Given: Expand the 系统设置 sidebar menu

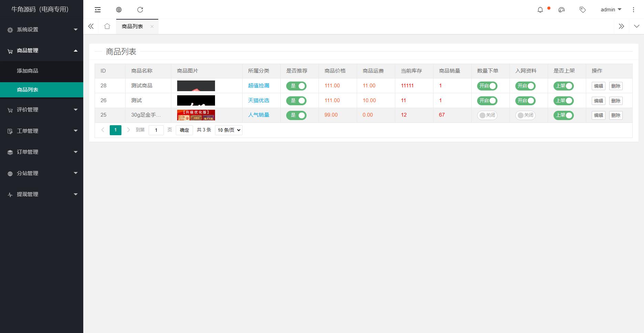Looking at the screenshot, I should coord(42,30).
